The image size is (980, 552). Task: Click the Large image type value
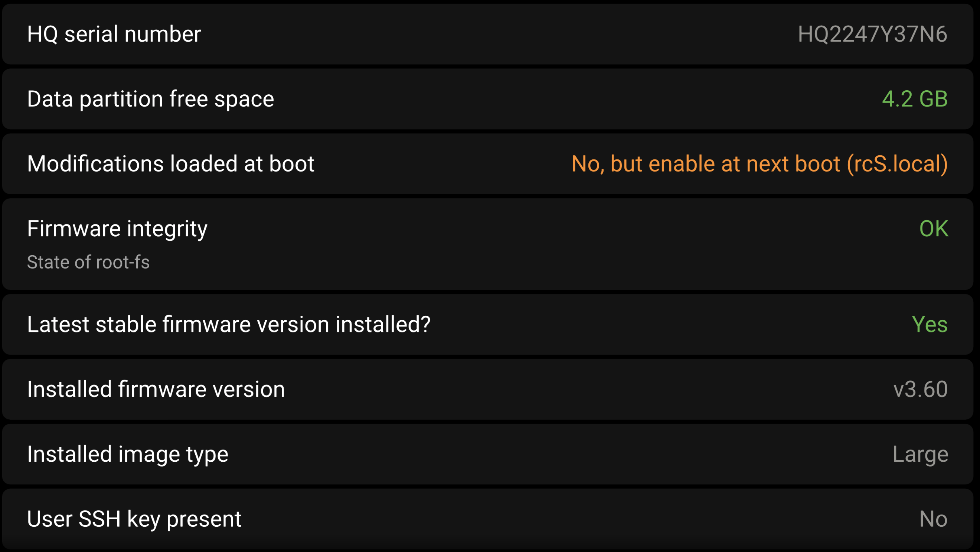pos(920,454)
